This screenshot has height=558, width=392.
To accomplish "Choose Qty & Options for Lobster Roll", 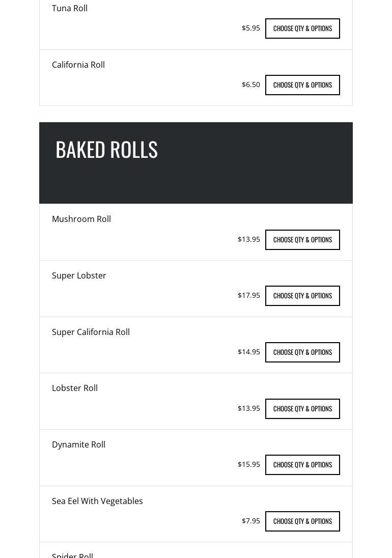I will (302, 409).
